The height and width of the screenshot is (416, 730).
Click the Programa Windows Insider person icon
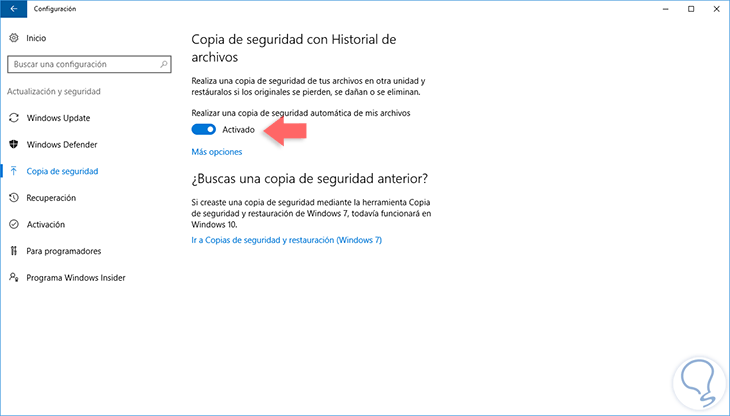coord(14,277)
